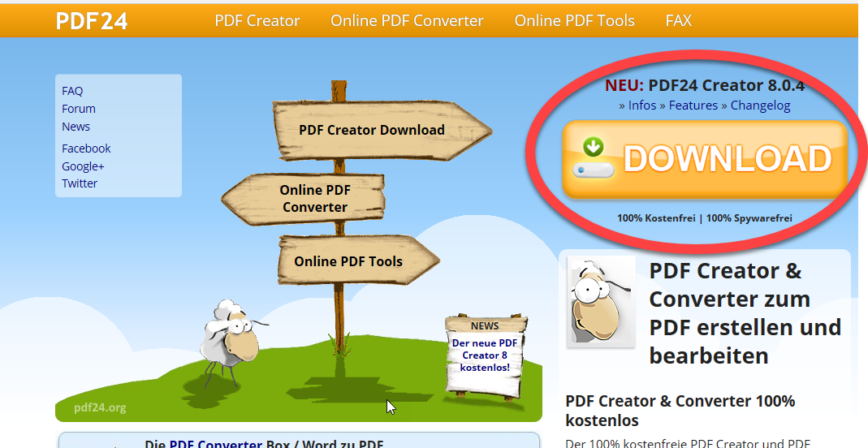Open the Infos link under PDF24 Creator
The image size is (868, 448).
point(642,105)
